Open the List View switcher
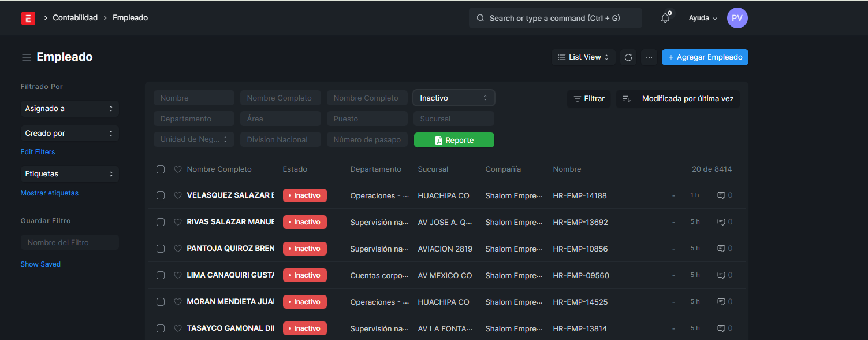 [583, 57]
